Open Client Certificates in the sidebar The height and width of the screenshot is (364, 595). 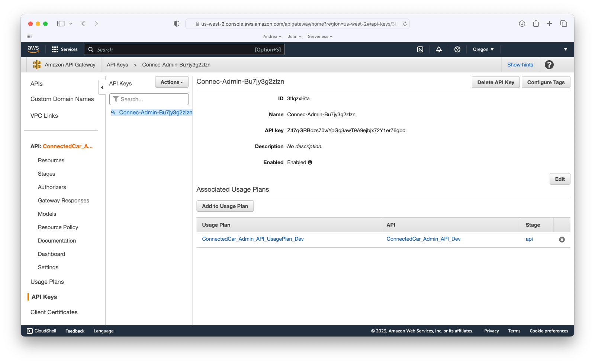pos(54,312)
